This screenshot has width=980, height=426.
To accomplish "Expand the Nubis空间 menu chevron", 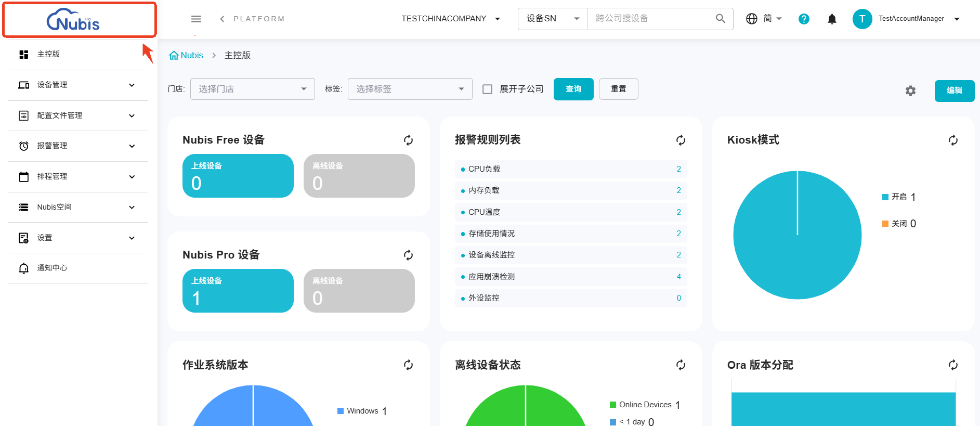I will [x=132, y=207].
